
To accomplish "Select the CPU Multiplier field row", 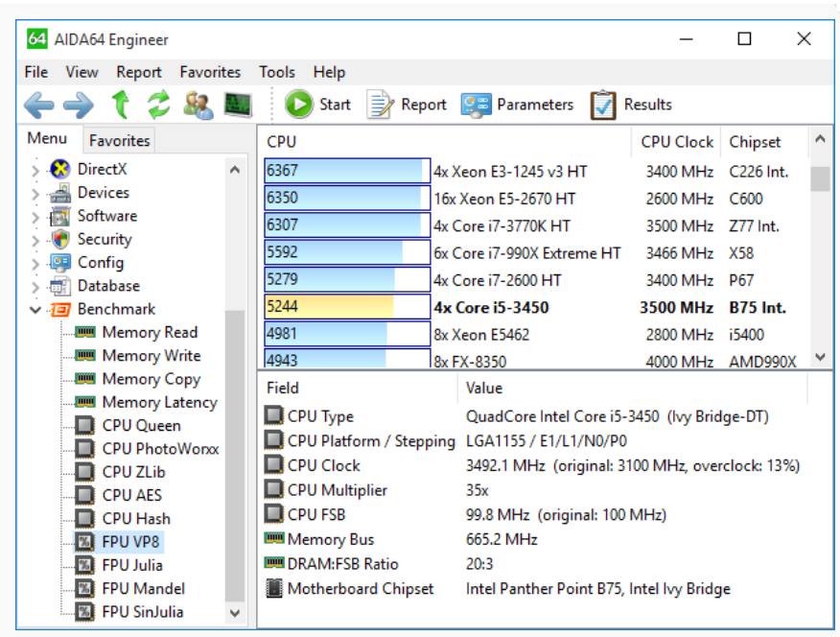I will click(x=535, y=490).
